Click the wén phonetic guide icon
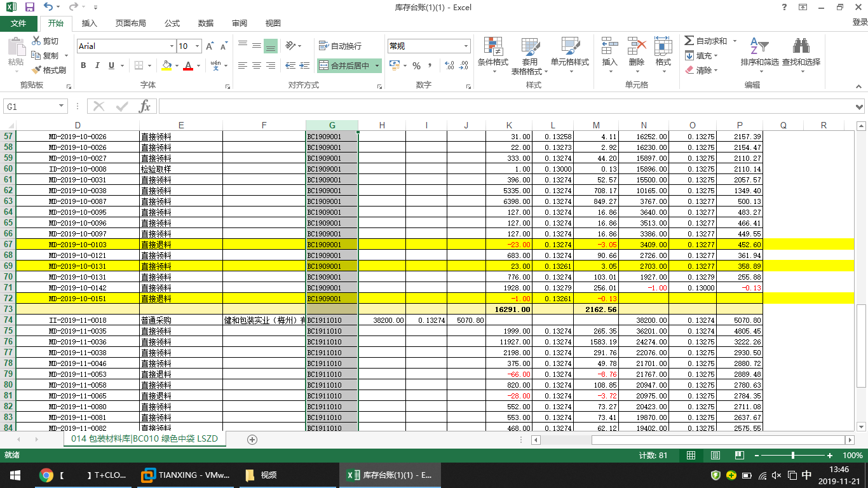 tap(215, 65)
